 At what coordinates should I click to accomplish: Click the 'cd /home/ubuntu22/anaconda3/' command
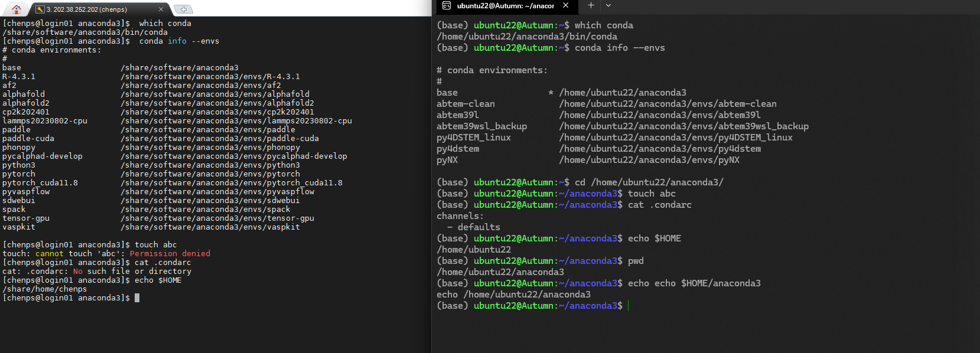pyautogui.click(x=649, y=182)
